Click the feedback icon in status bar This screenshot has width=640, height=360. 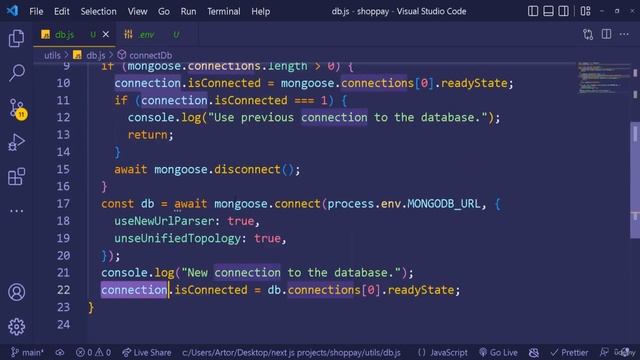tap(604, 352)
